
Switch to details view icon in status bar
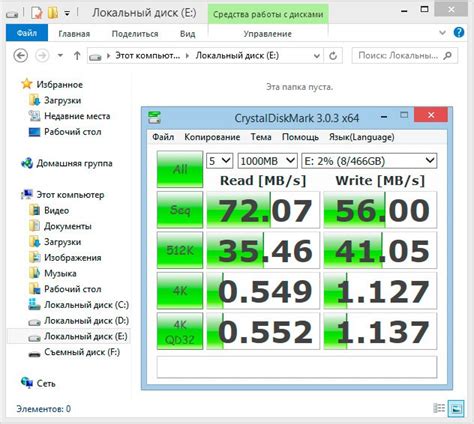point(439,408)
